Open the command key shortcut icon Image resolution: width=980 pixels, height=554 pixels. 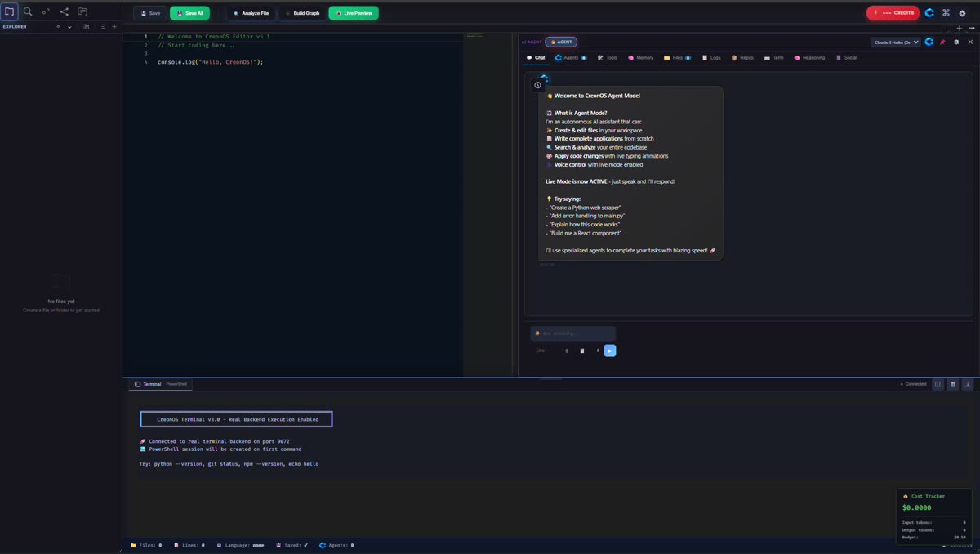[946, 13]
